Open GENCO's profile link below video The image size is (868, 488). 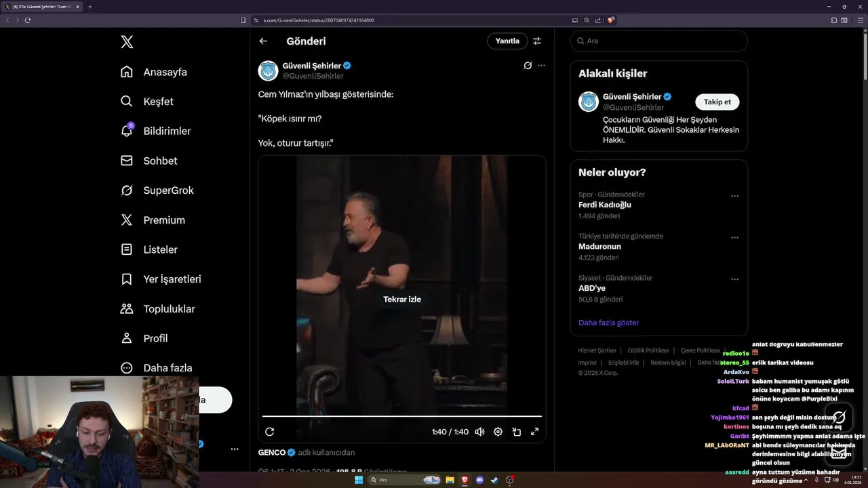[272, 452]
